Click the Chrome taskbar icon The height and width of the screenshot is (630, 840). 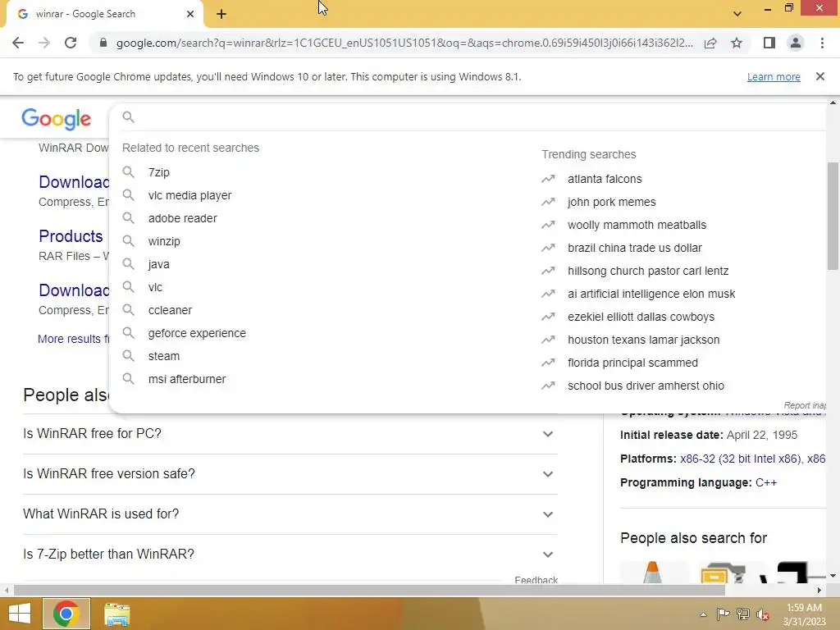point(66,614)
